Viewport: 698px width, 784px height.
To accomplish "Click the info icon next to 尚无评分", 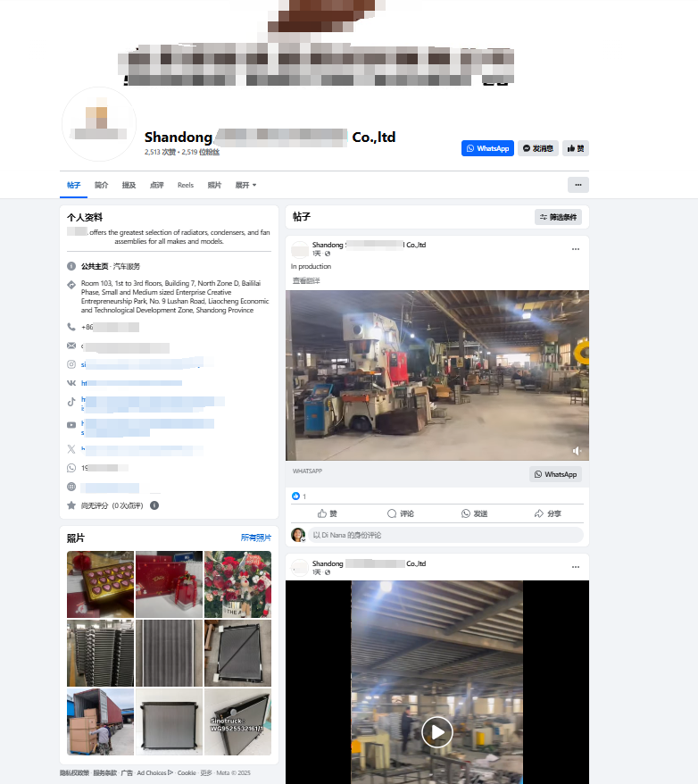I will pyautogui.click(x=154, y=505).
